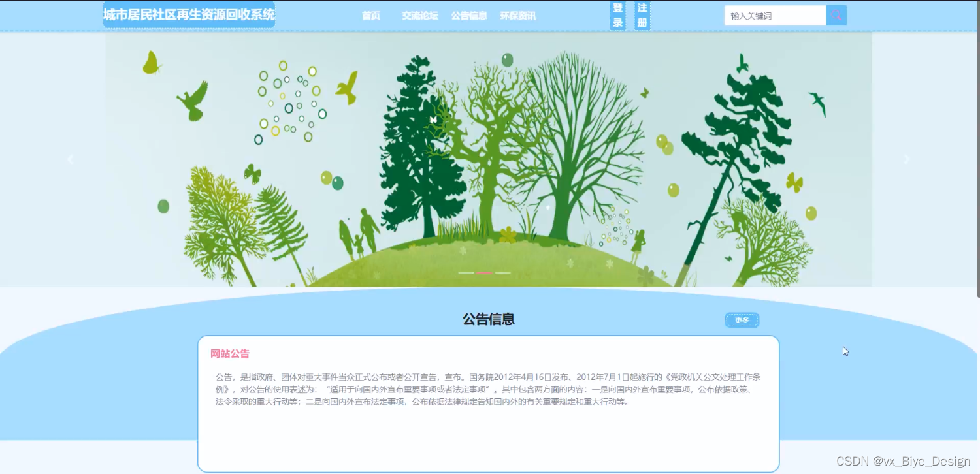Viewport: 980px width, 474px height.
Task: Open the 公告信息 navigation item
Action: (469, 16)
